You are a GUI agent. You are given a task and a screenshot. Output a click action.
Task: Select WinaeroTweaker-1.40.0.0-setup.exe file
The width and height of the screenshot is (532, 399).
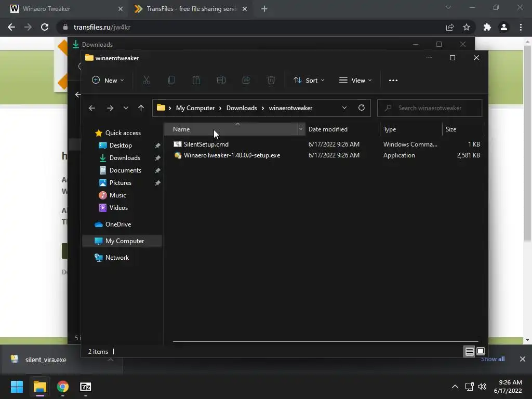click(x=232, y=155)
